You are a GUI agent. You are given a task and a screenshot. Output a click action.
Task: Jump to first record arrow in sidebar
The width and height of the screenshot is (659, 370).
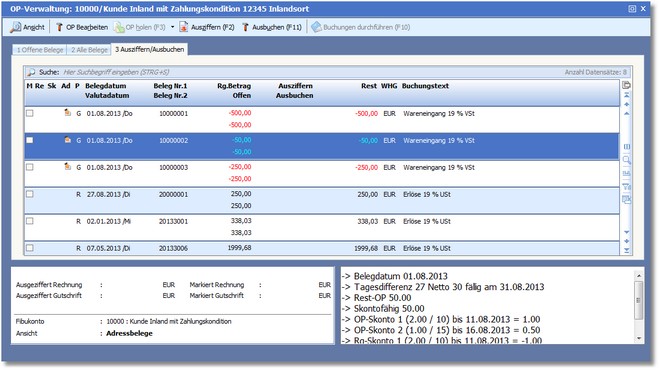point(627,95)
